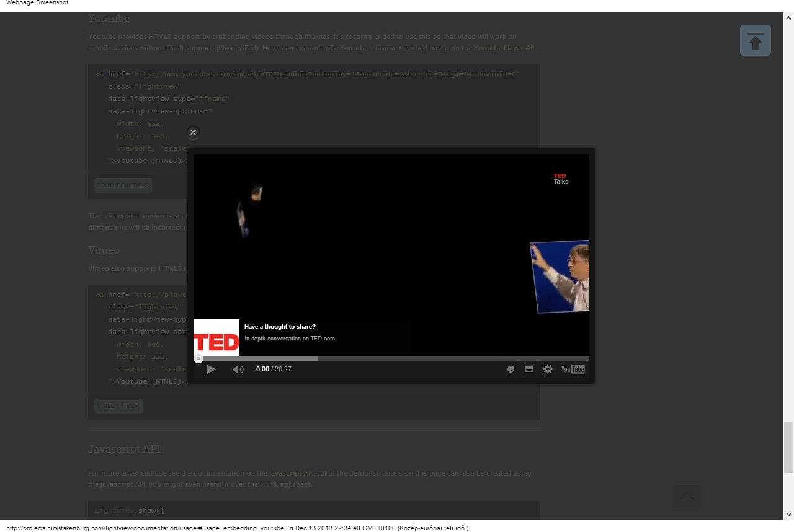
Task: Open the Youtube Player API link
Action: [x=506, y=48]
